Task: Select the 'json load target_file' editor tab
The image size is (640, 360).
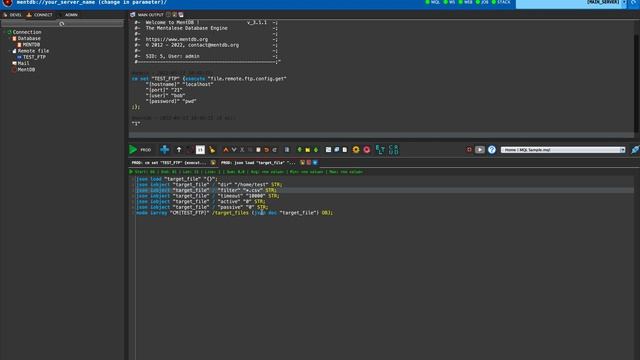Action: (x=258, y=162)
